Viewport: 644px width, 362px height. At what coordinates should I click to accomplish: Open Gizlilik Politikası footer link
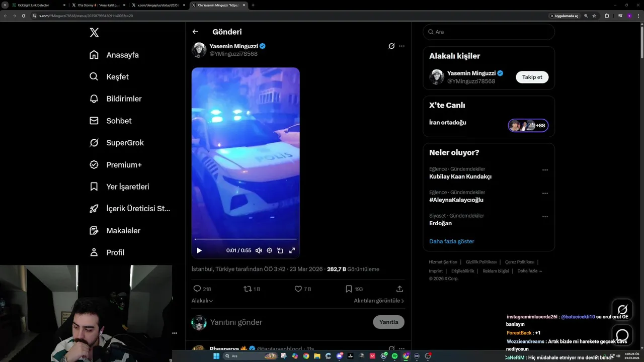point(481,262)
